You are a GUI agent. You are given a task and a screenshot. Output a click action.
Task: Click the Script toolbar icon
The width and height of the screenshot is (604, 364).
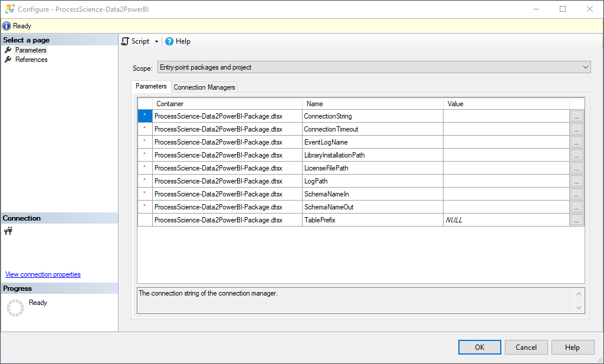tap(125, 41)
